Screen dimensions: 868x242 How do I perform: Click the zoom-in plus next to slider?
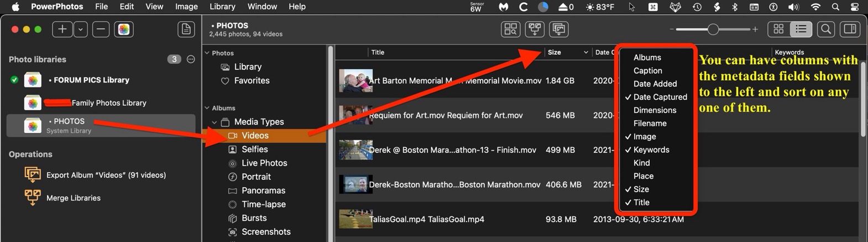pyautogui.click(x=755, y=29)
